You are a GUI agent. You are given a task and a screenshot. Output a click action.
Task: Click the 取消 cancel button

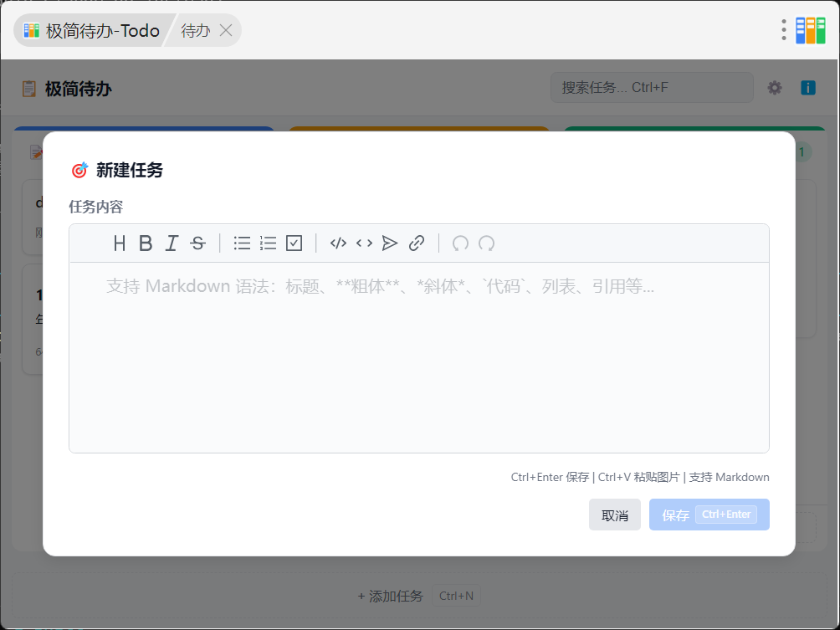pos(614,515)
